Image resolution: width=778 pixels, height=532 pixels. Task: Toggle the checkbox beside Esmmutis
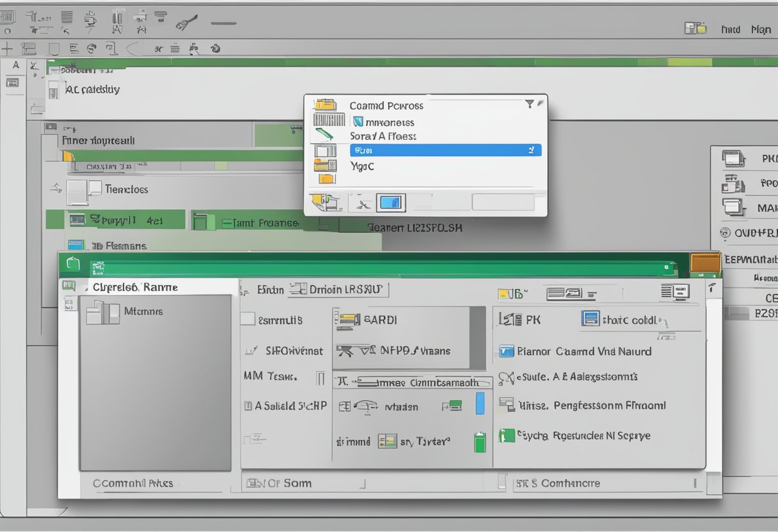(x=248, y=320)
